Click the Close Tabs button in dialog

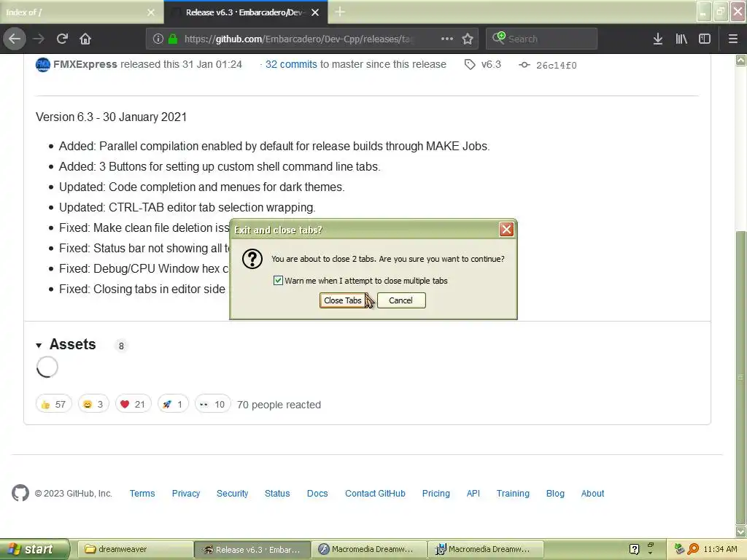[x=343, y=300]
